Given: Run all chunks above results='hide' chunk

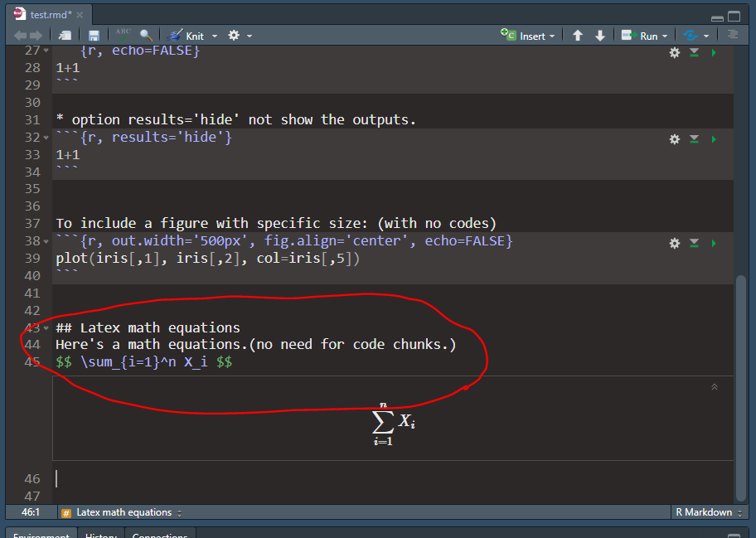Looking at the screenshot, I should point(695,139).
